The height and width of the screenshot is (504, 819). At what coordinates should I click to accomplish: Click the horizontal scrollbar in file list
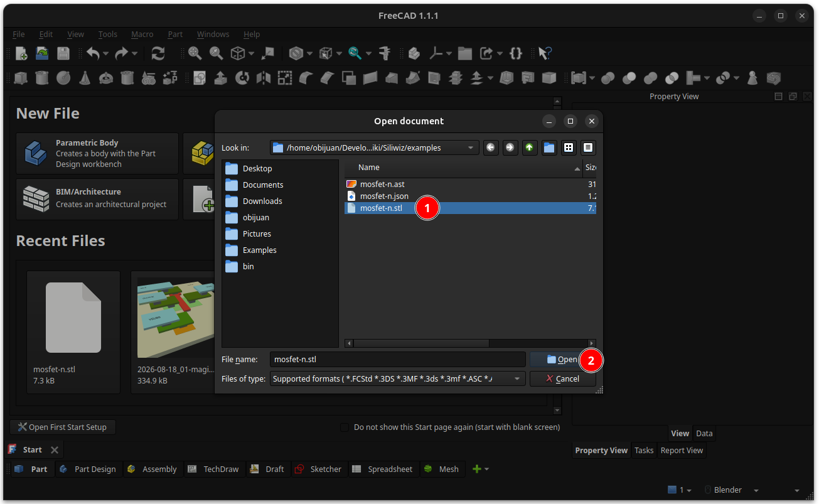pos(421,343)
